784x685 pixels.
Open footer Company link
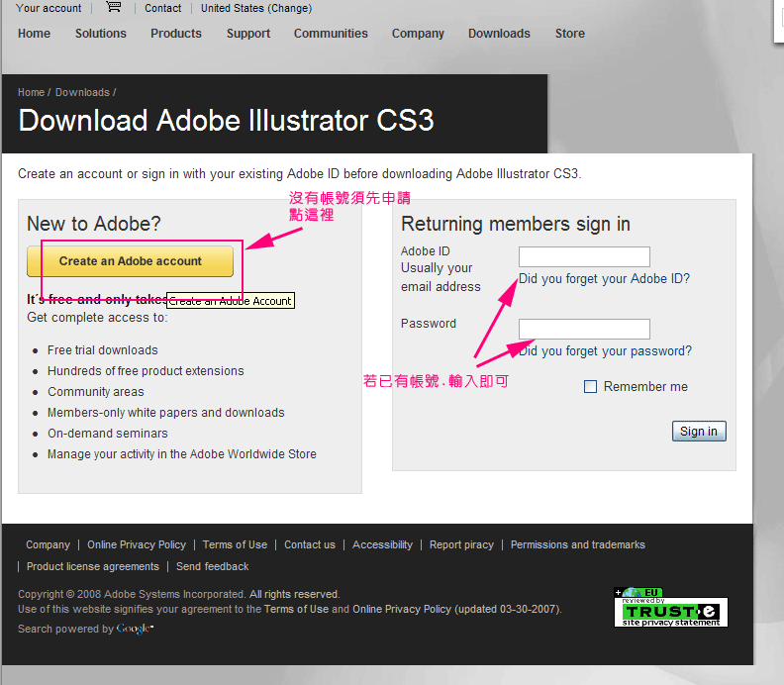(48, 544)
